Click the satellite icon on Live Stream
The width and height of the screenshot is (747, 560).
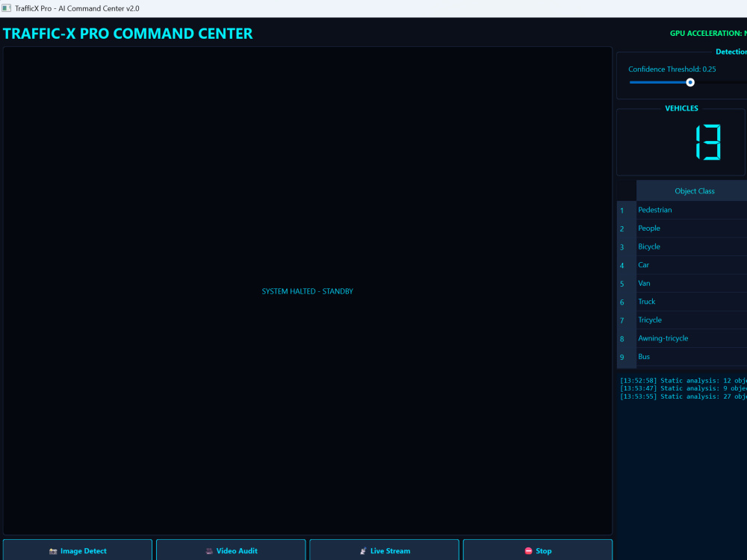[x=363, y=551]
